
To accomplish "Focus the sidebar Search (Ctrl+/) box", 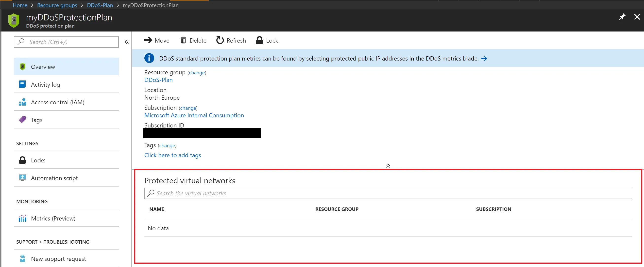I will [x=66, y=42].
